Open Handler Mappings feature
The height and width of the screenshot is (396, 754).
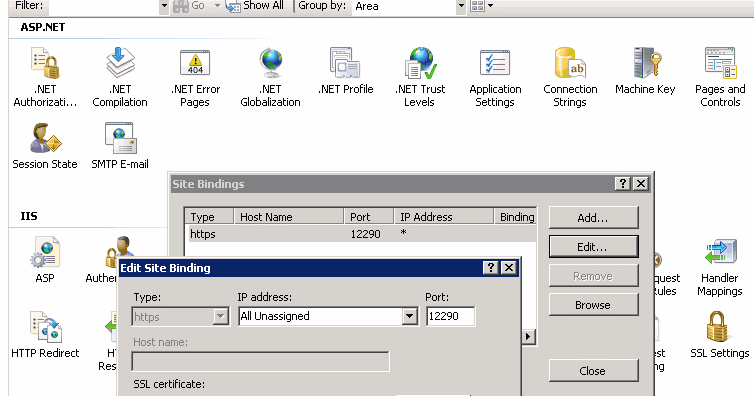pyautogui.click(x=720, y=267)
